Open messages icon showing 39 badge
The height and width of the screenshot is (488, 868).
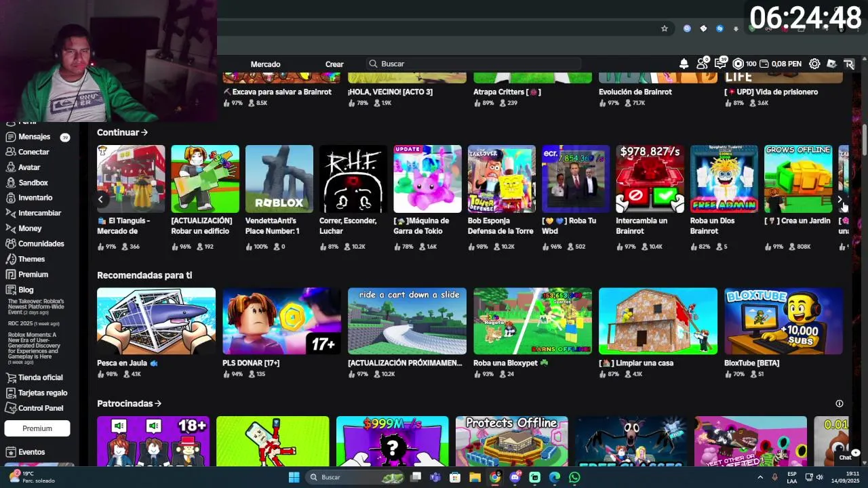[720, 64]
